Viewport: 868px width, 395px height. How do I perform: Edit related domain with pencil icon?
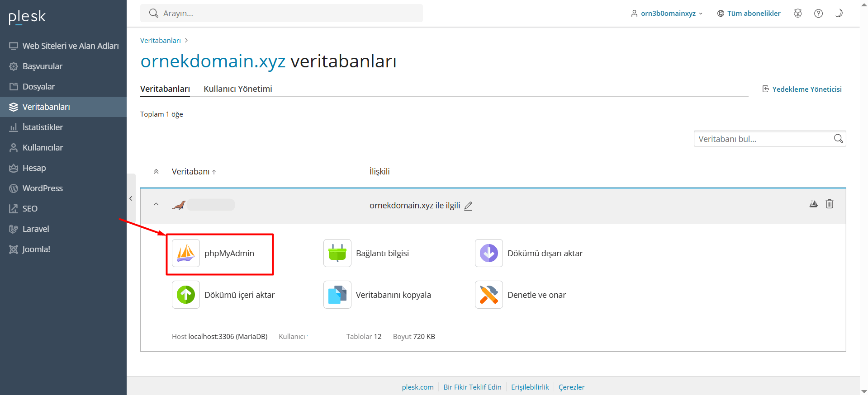point(468,206)
